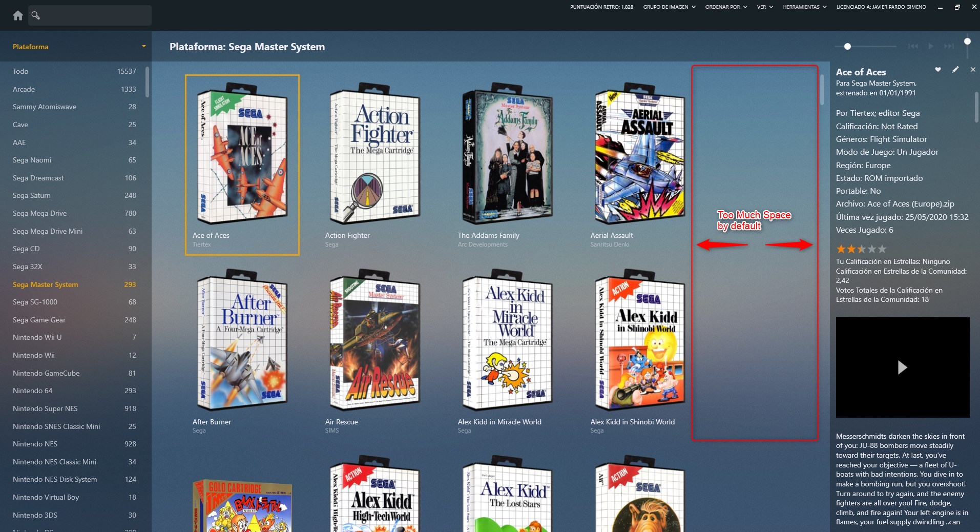Select Ace of Aces box art
The height and width of the screenshot is (532, 980).
[242, 153]
